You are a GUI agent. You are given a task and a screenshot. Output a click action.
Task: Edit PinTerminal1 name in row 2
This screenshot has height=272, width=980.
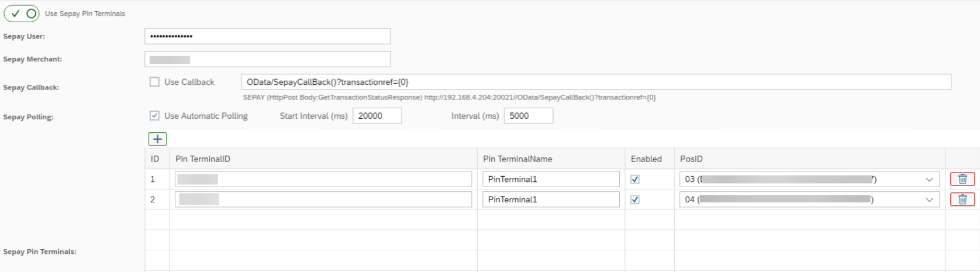[550, 199]
